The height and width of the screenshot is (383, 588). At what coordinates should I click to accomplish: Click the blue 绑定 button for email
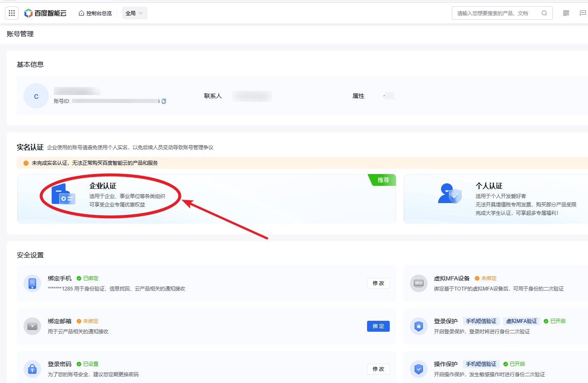pos(378,326)
